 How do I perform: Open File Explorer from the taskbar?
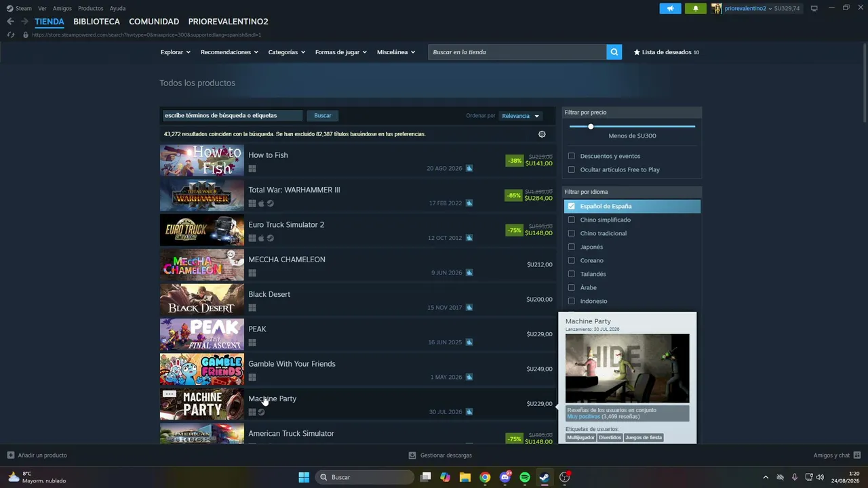pos(465,477)
